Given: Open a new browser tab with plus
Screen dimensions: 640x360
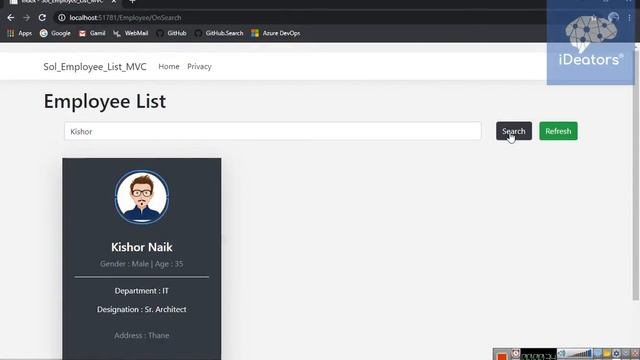Looking at the screenshot, I should coord(132,2).
